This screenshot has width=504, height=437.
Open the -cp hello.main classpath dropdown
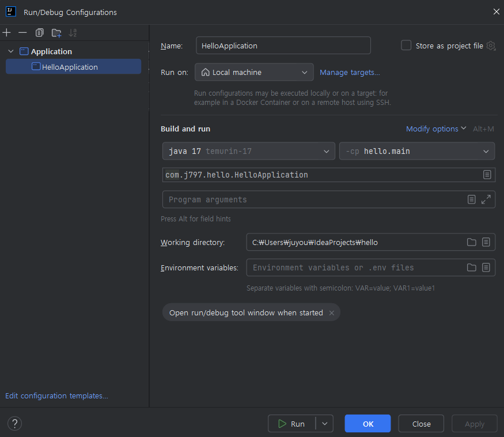coord(416,152)
